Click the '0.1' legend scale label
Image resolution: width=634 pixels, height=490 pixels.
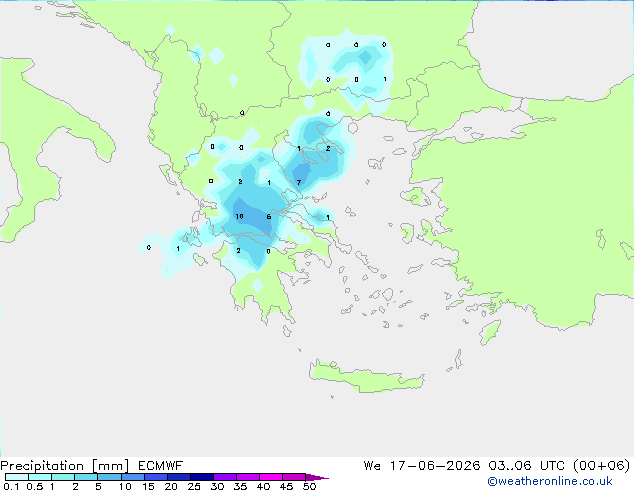click(11, 486)
